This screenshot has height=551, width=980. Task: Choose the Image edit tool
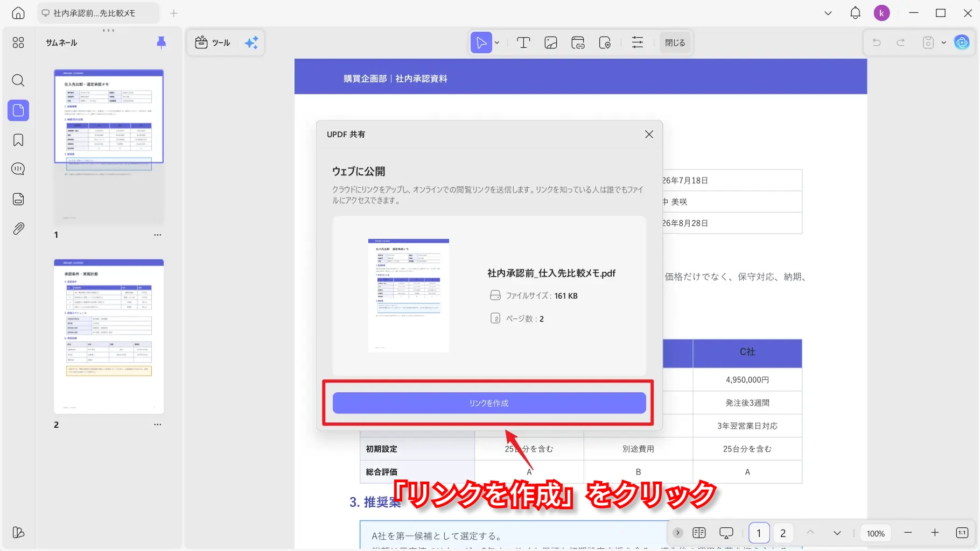551,43
